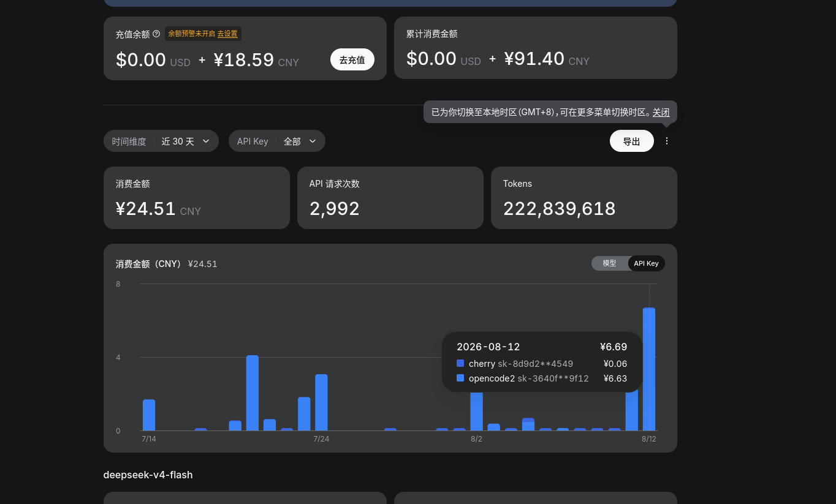Select the 8/12 tallest chart bar

click(649, 369)
